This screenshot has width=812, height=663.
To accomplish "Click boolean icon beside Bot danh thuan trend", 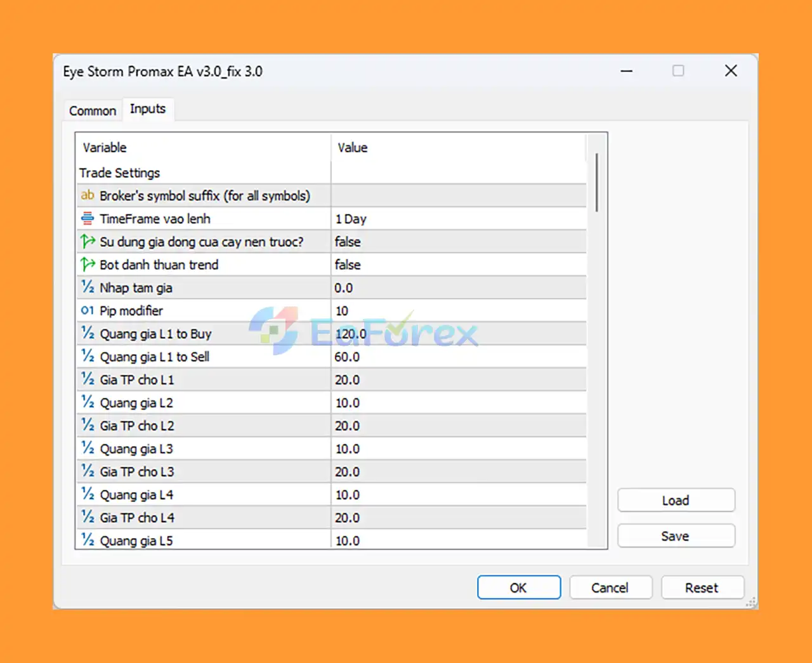I will [88, 265].
